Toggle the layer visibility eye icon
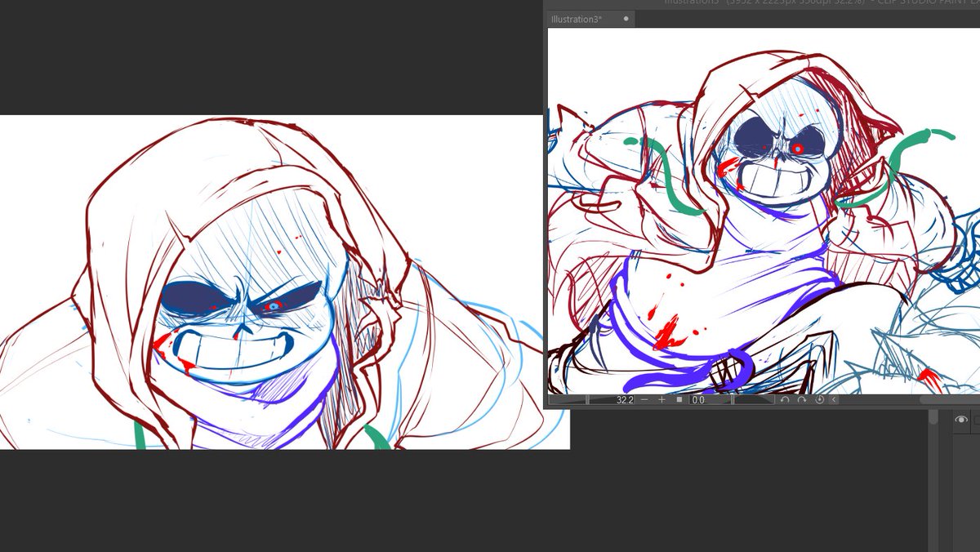 pos(961,420)
